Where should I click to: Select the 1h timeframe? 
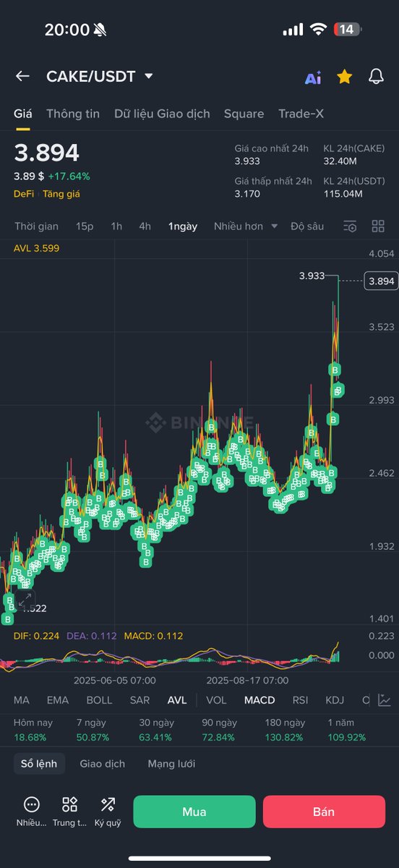tap(116, 226)
